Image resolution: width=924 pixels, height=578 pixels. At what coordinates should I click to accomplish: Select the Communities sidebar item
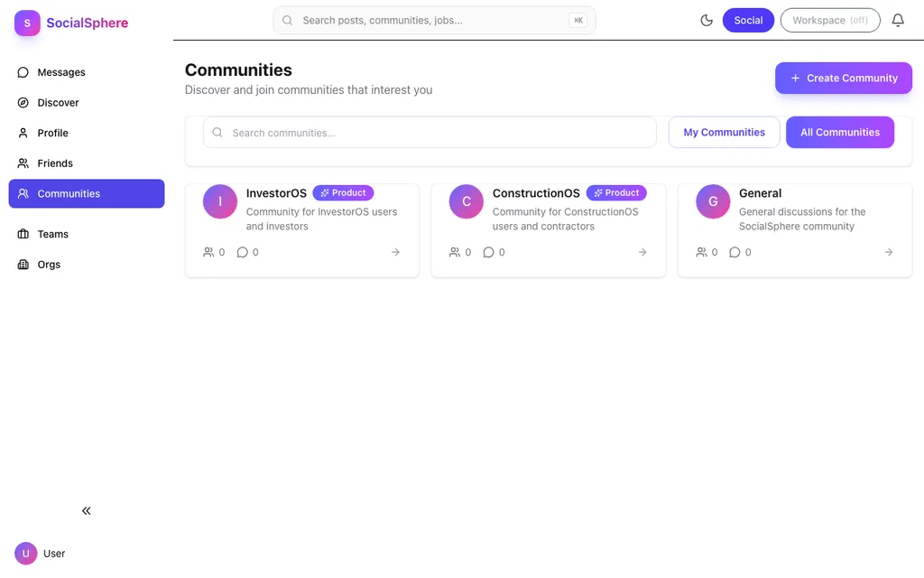click(87, 193)
